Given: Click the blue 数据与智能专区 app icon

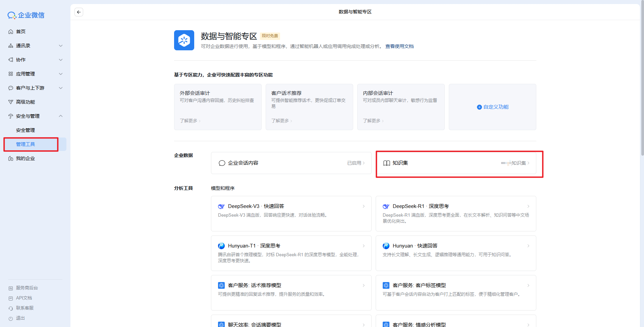Looking at the screenshot, I should pos(184,40).
